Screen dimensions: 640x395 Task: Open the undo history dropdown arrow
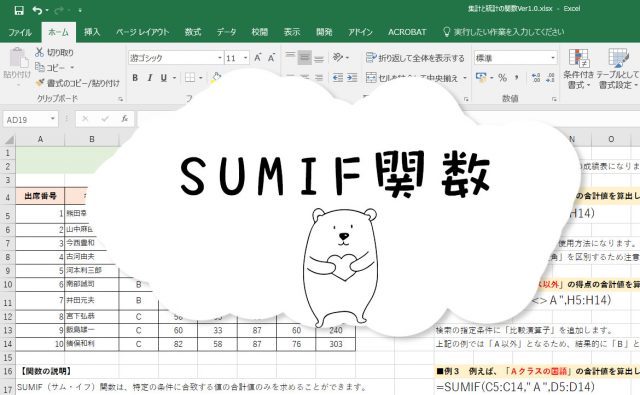pyautogui.click(x=47, y=10)
